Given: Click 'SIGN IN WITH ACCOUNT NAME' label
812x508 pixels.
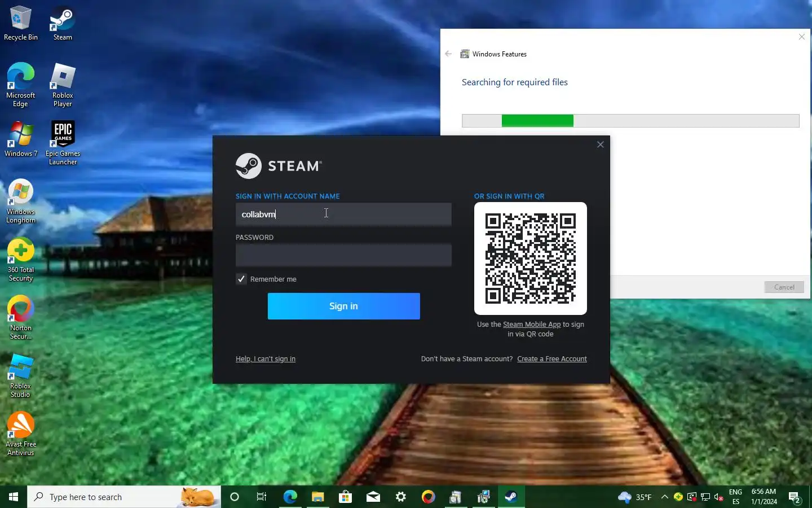Looking at the screenshot, I should point(288,196).
